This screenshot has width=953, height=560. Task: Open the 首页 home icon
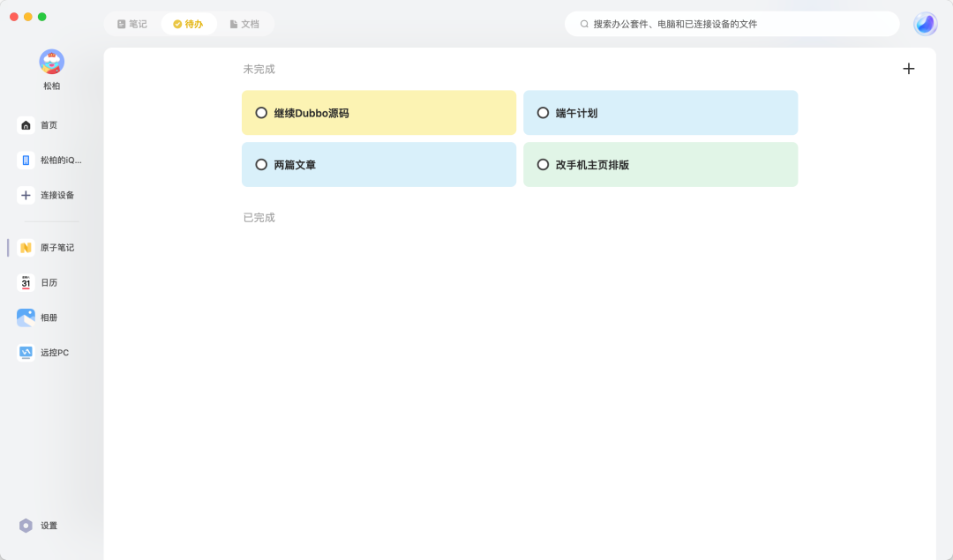(26, 125)
